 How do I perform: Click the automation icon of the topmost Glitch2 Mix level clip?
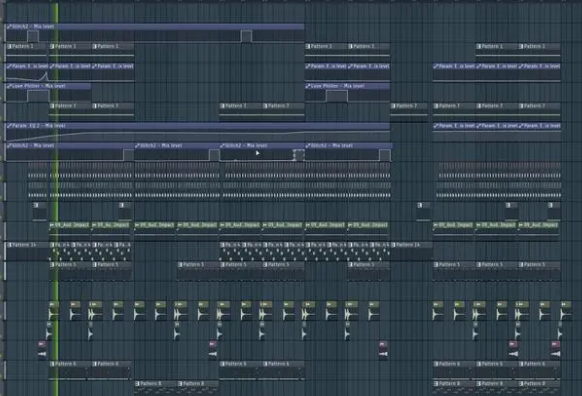point(10,27)
